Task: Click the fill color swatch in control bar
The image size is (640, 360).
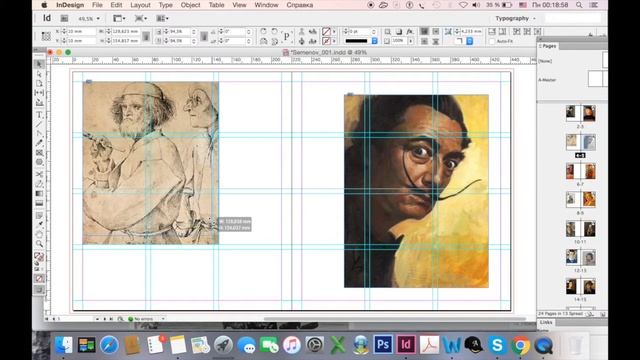Action: point(326,31)
